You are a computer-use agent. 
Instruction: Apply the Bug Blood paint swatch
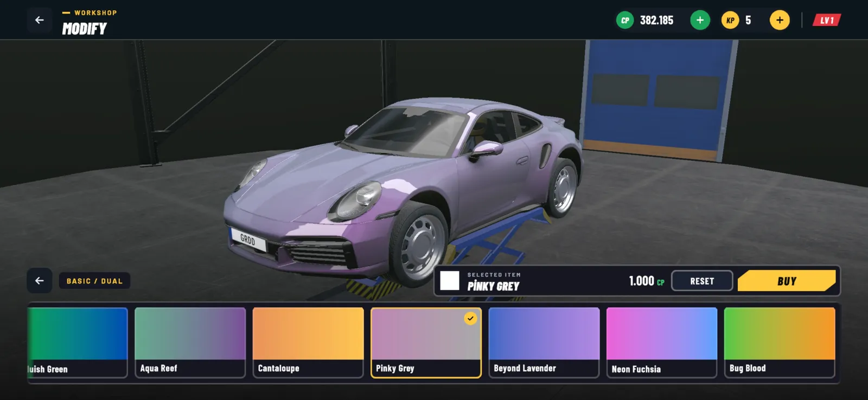780,343
